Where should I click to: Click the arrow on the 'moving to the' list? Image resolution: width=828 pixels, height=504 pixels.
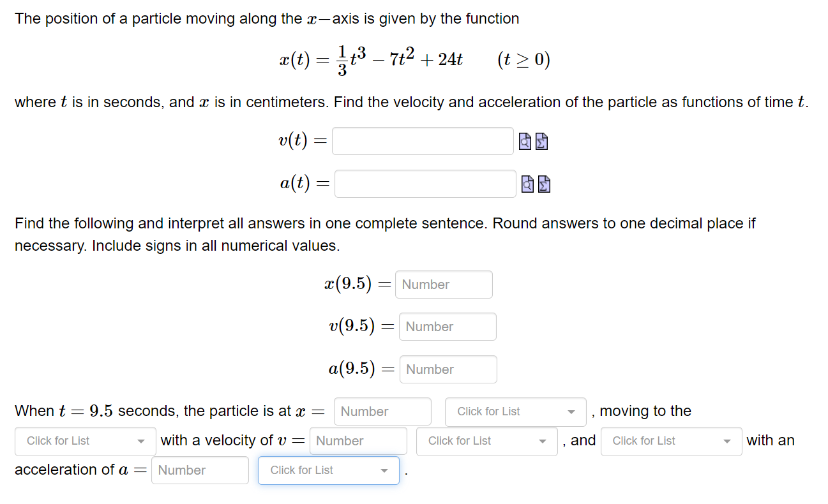142,441
